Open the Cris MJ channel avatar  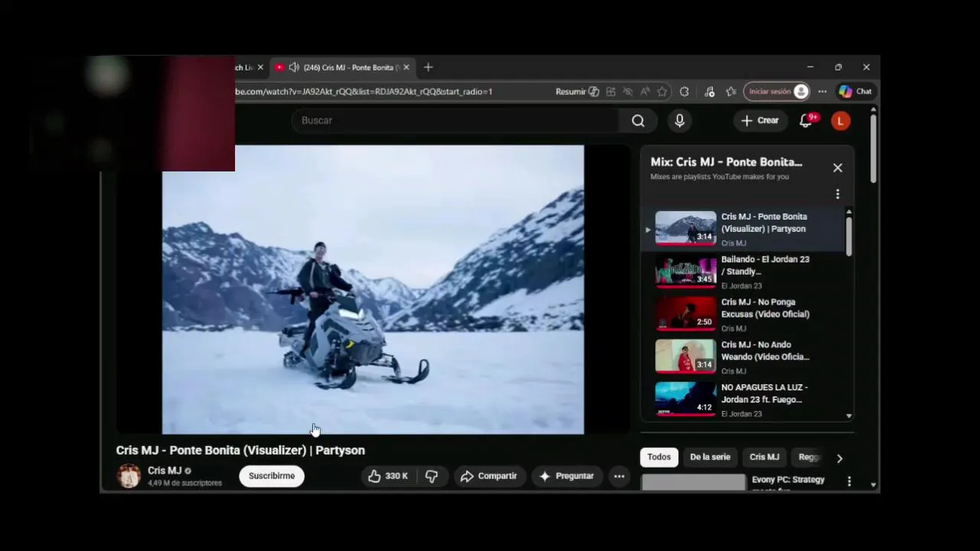(x=129, y=476)
